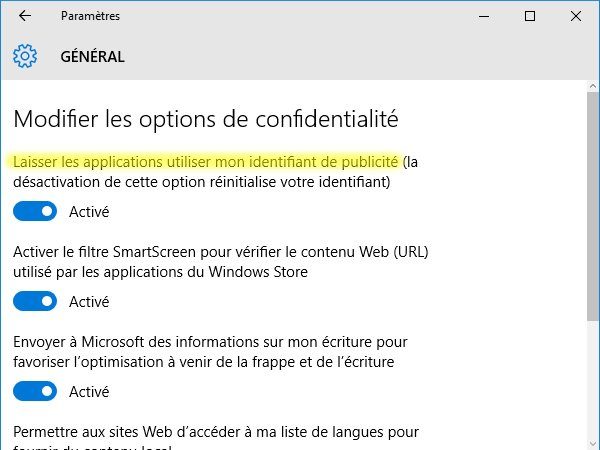Click 'Activé' label beside advertising identifier toggle
Viewport: 600px width, 450px height.
click(89, 212)
